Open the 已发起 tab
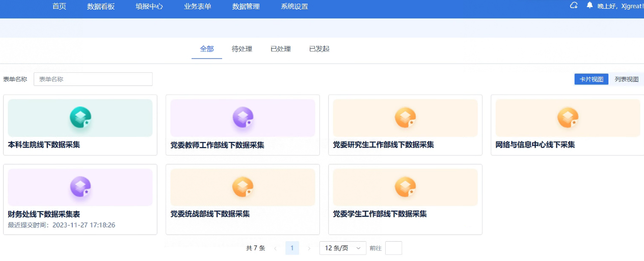 click(319, 49)
